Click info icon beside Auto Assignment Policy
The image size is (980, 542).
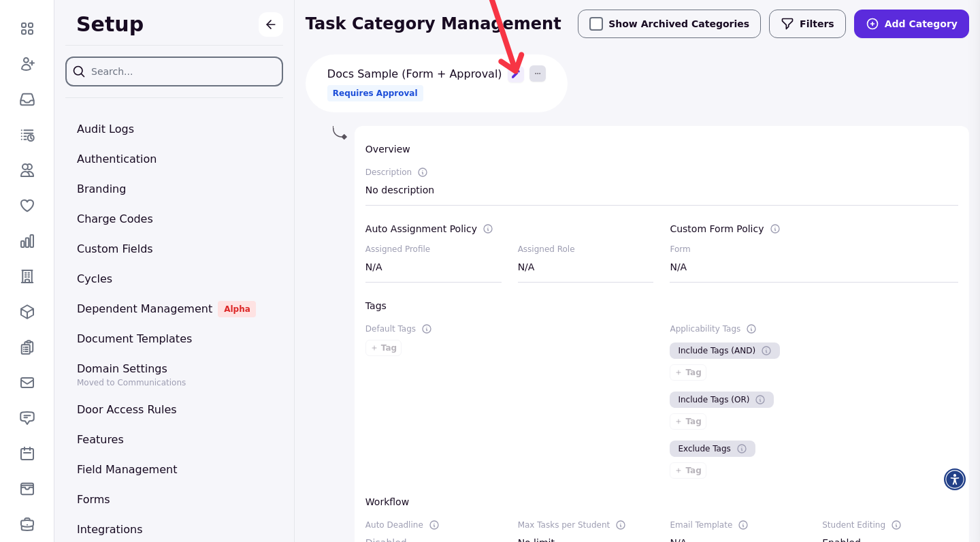(488, 229)
